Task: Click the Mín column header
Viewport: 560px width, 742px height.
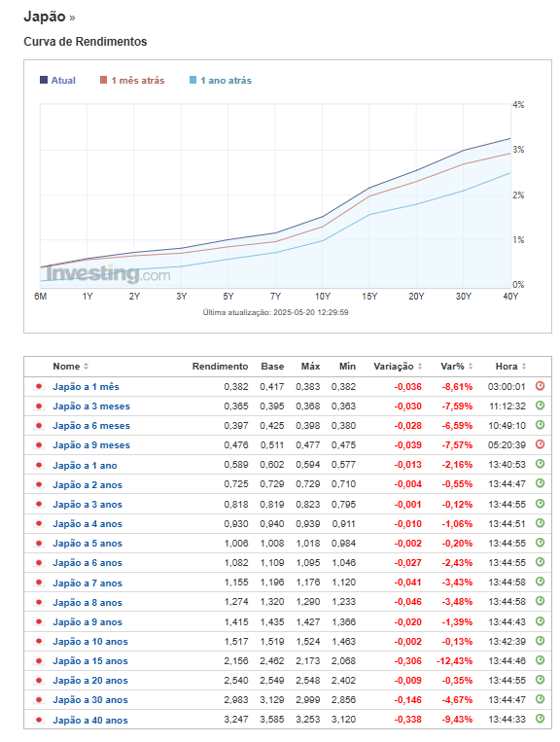Action: 347,367
